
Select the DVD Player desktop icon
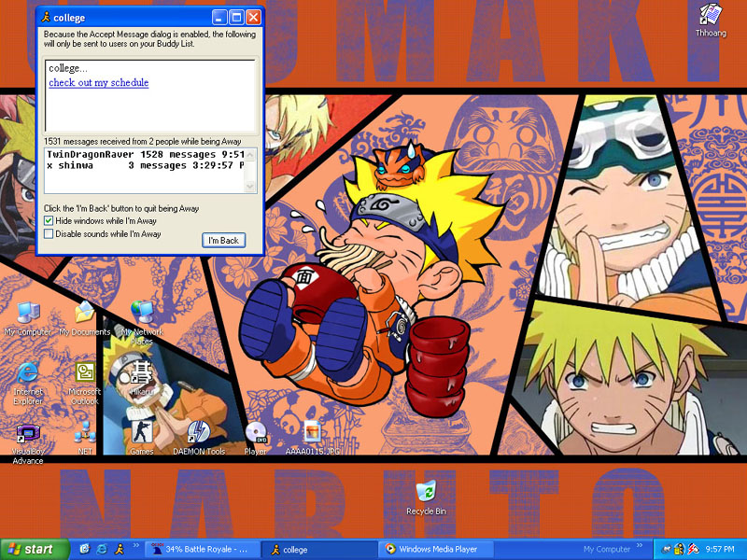pyautogui.click(x=256, y=438)
